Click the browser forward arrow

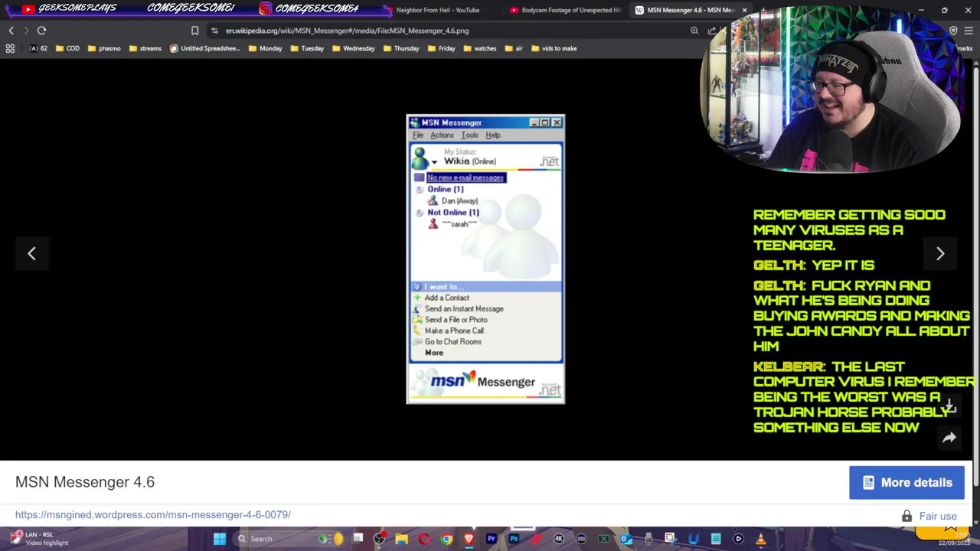[x=26, y=31]
